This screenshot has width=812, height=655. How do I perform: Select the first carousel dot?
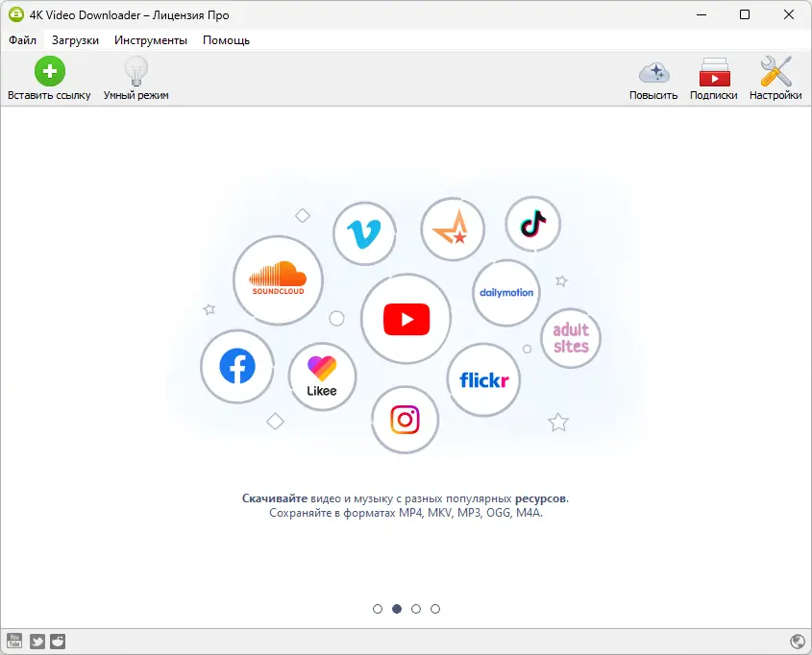point(377,608)
